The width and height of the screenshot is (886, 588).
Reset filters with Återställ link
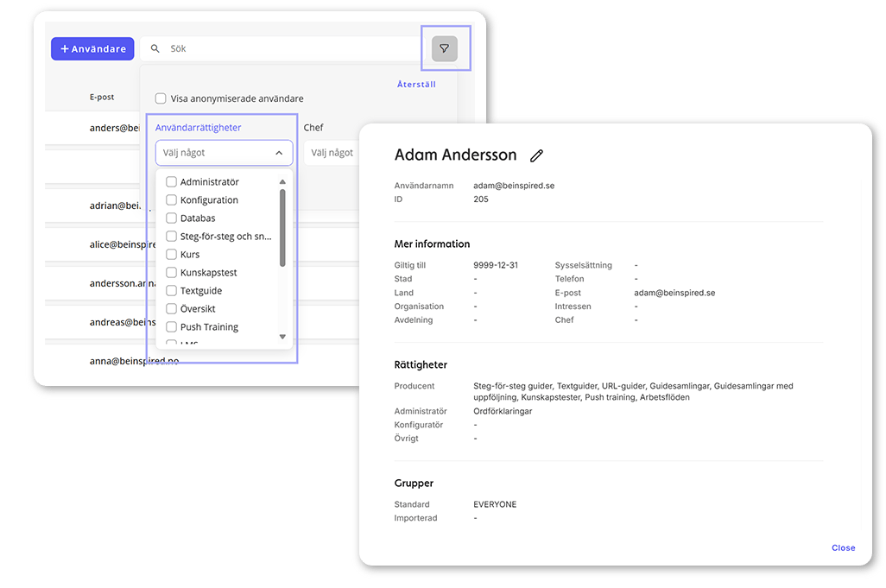[416, 84]
